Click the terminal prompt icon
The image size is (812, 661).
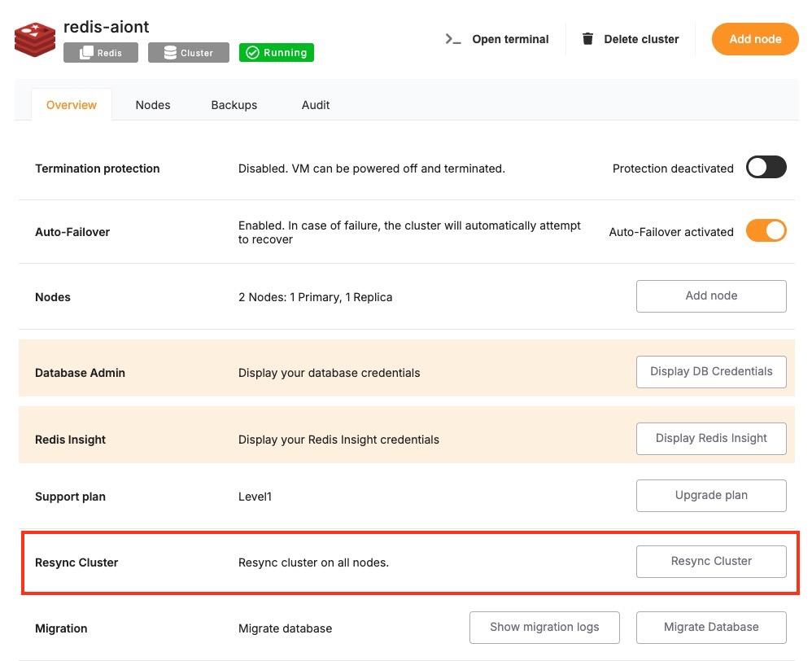click(453, 39)
